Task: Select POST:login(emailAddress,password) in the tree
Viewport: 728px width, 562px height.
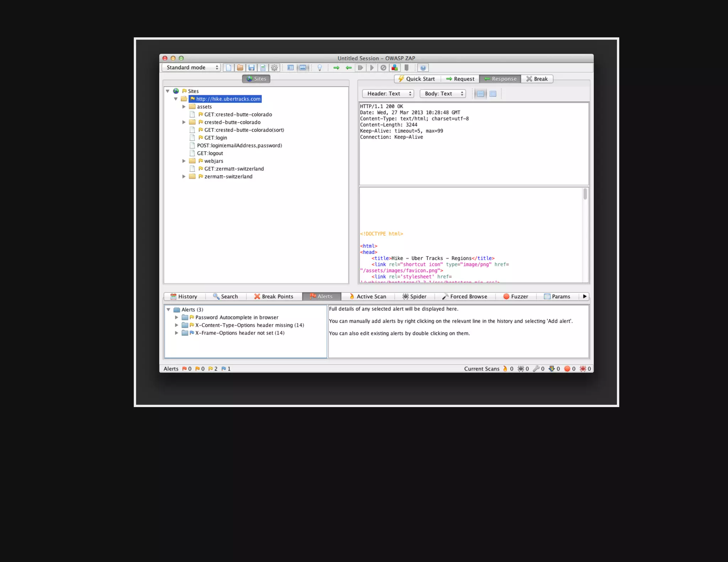Action: 239,145
